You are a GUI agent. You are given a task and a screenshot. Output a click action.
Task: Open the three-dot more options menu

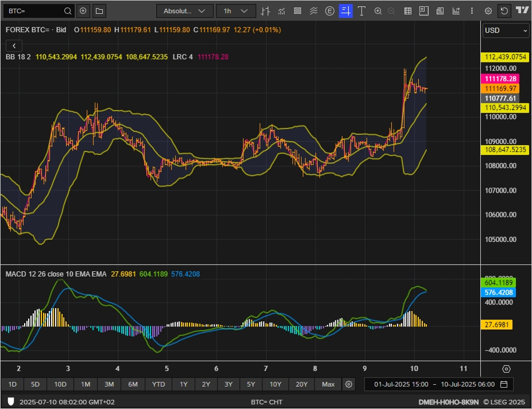pos(472,11)
